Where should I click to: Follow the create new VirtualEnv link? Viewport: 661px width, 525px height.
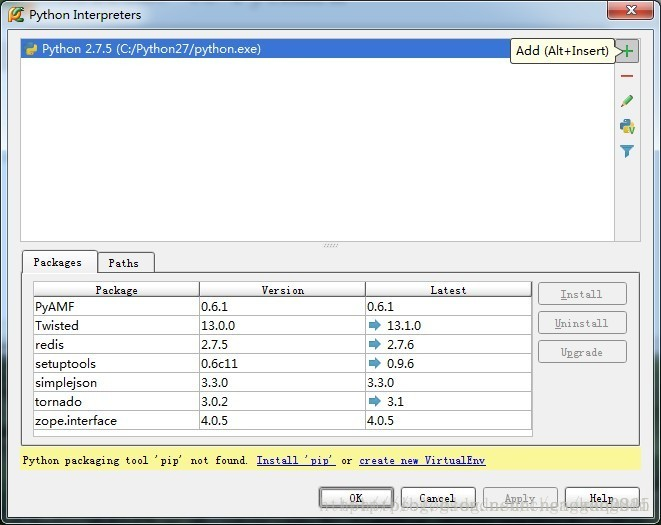422,460
